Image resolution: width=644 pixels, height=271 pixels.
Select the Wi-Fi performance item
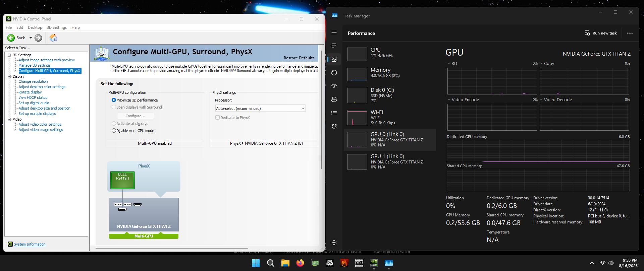[390, 117]
